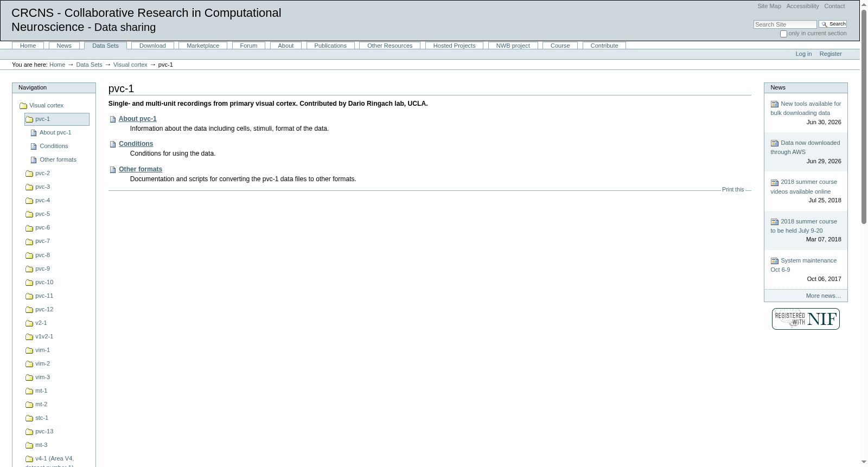The width and height of the screenshot is (868, 467).
Task: Click the pvc-5 folder icon
Action: click(29, 214)
